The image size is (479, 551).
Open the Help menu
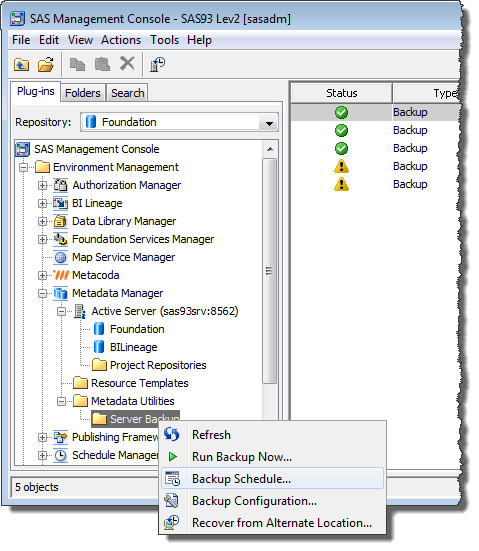point(199,40)
